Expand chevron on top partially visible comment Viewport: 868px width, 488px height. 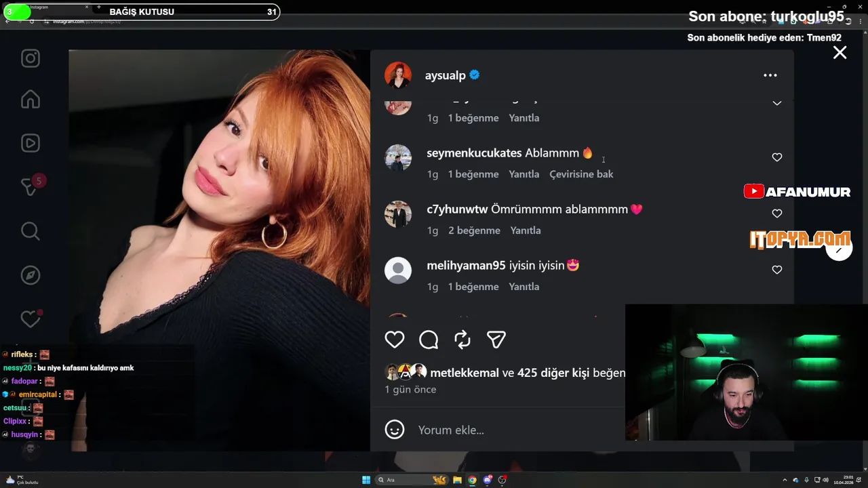coord(777,103)
